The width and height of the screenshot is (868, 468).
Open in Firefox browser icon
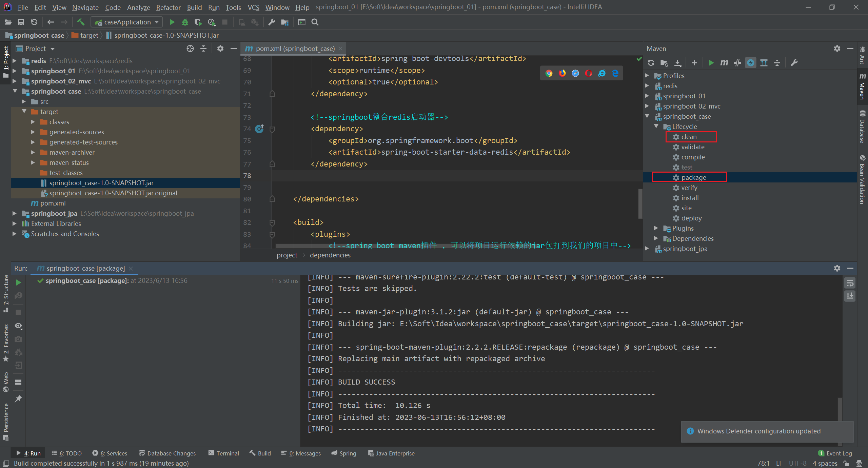[562, 73]
